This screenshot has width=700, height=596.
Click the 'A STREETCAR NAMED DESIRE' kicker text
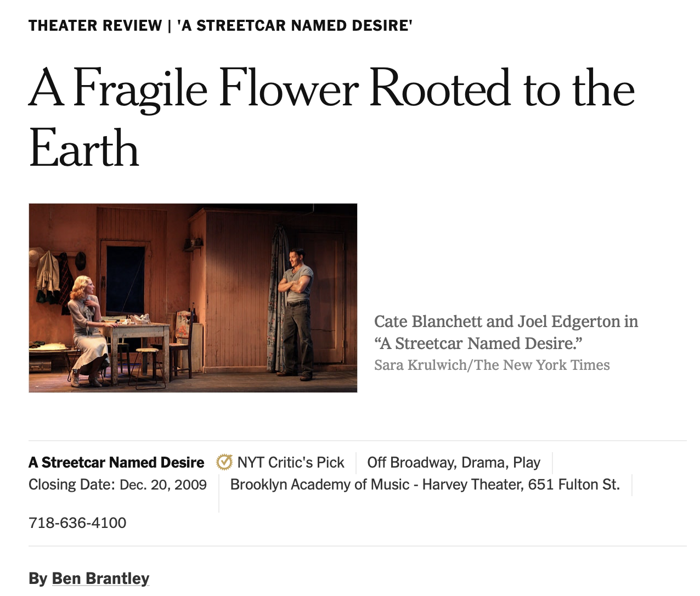tap(295, 26)
